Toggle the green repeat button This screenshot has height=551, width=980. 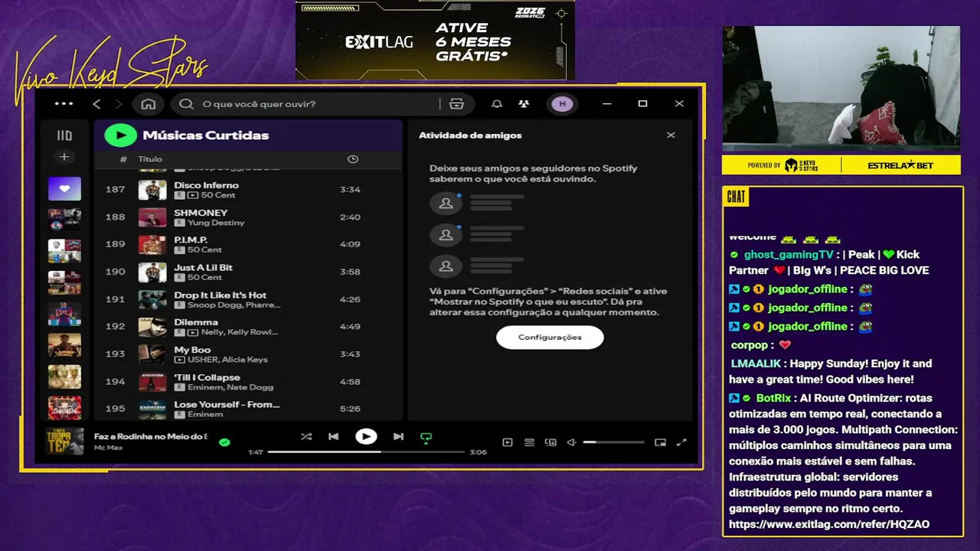[426, 438]
